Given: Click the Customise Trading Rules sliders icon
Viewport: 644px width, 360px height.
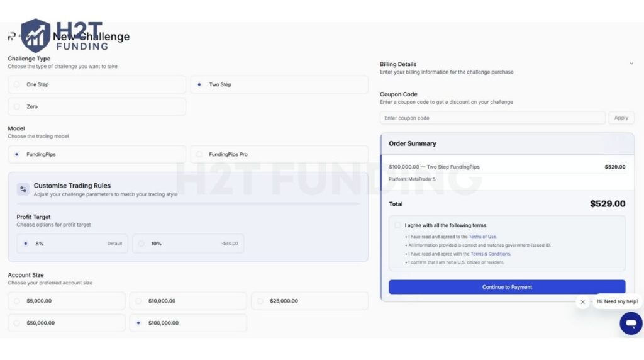Looking at the screenshot, I should point(23,189).
